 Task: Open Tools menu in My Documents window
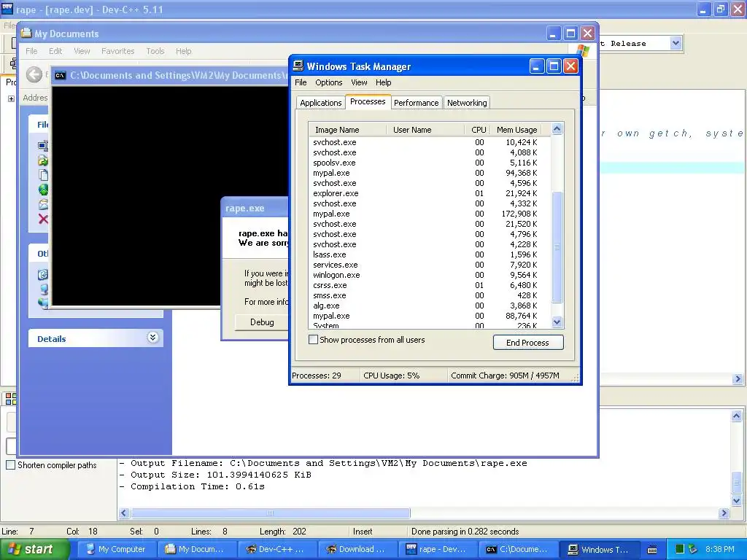click(155, 51)
